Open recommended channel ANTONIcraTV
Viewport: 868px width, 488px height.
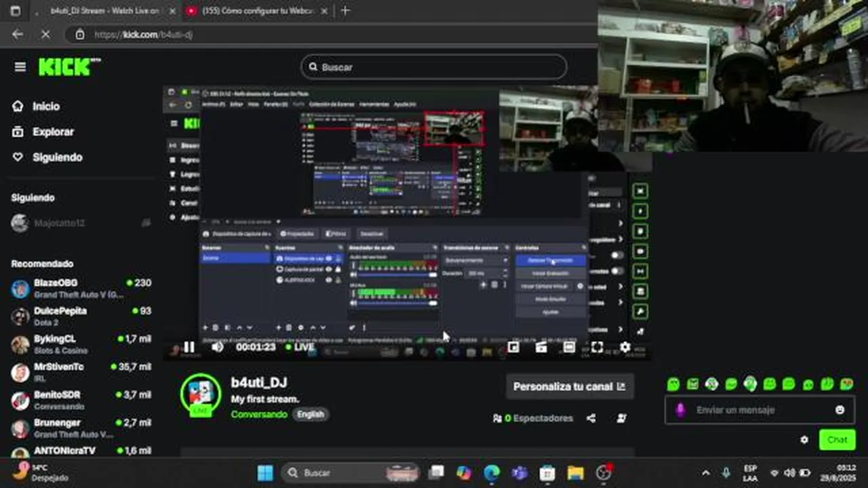80,451
